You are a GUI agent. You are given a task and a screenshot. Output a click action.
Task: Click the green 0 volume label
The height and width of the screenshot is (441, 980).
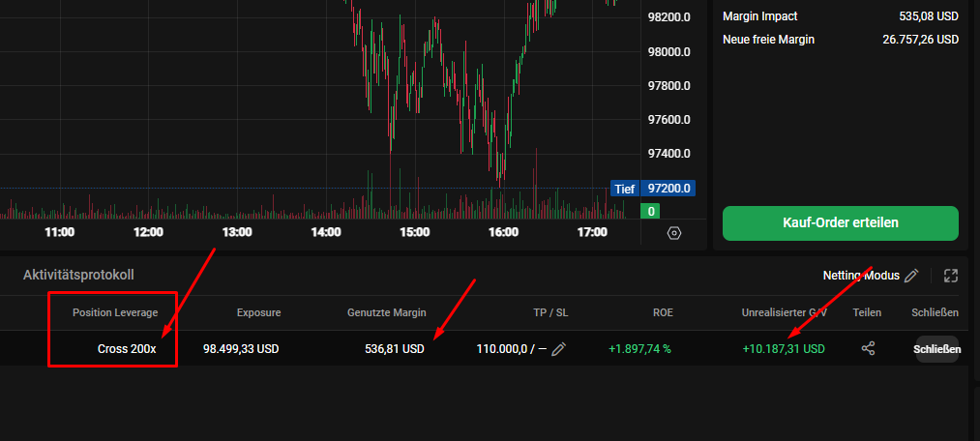coord(651,211)
